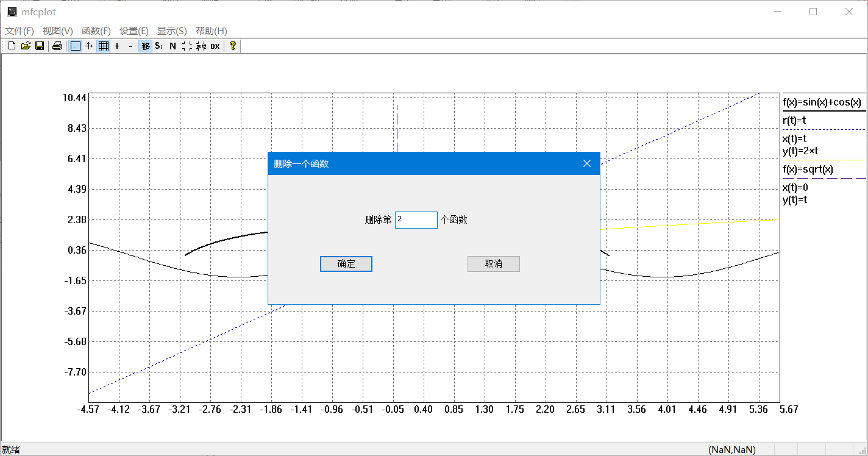Click the status bar text 就绪
Screen dimensions: 868x456
pos(11,450)
